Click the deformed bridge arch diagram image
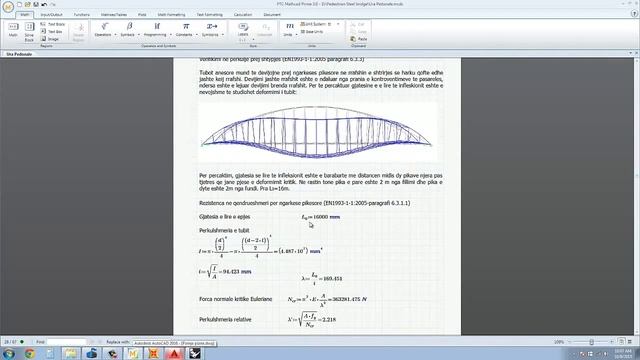 (x=317, y=132)
